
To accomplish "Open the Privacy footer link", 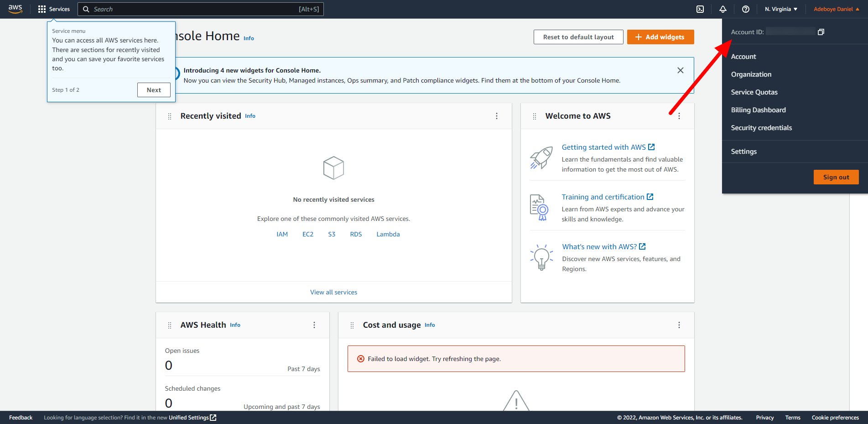I will (765, 418).
